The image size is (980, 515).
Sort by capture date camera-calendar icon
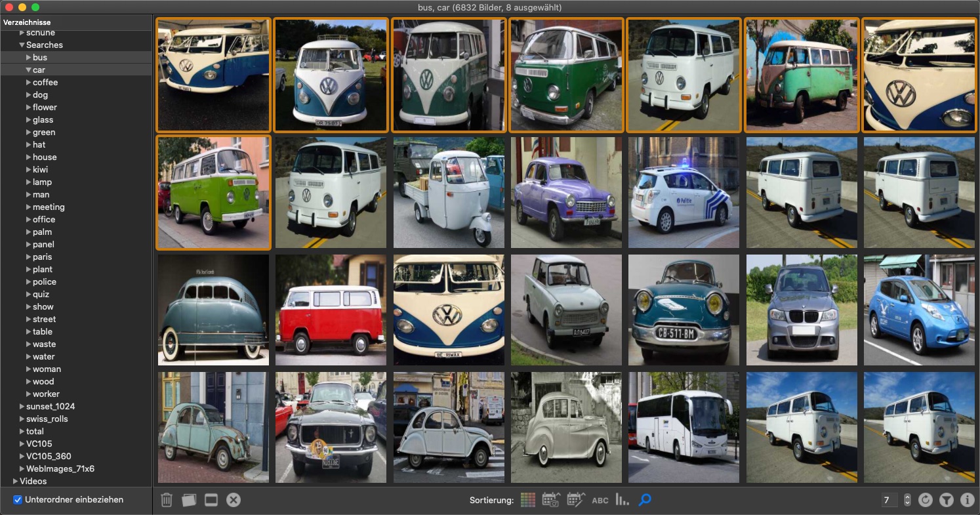[x=552, y=500]
